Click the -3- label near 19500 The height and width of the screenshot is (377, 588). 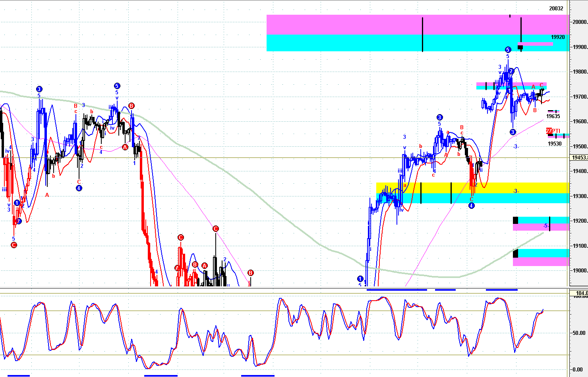(x=515, y=147)
